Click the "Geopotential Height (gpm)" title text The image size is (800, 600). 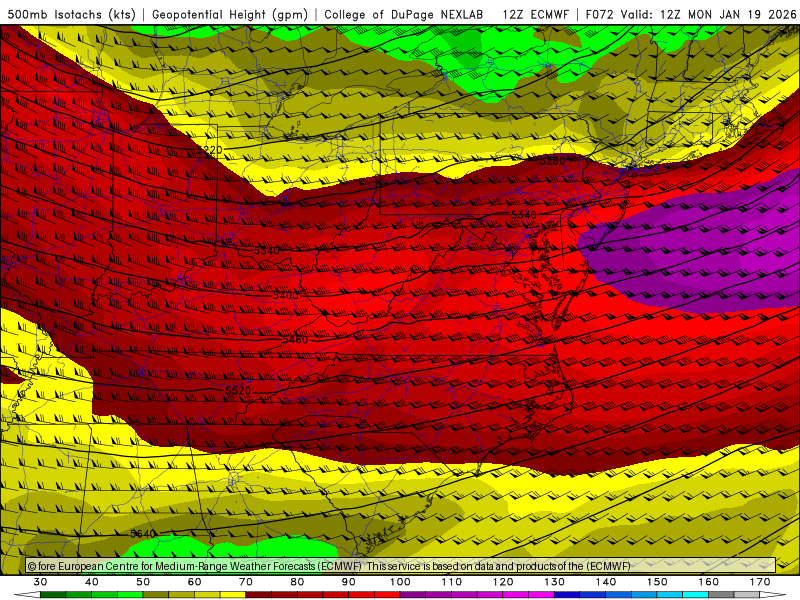coord(230,15)
